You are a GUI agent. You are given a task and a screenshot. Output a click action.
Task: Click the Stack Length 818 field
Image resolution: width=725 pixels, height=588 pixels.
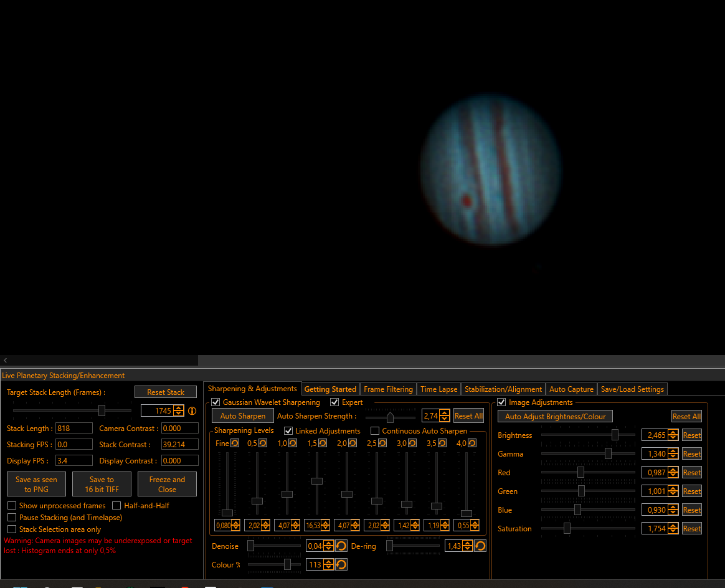click(74, 428)
